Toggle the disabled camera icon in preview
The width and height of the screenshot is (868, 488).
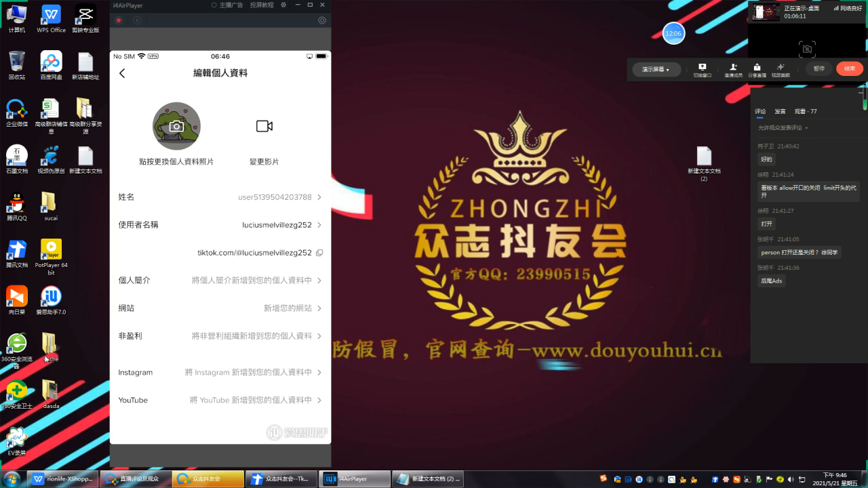tap(807, 49)
